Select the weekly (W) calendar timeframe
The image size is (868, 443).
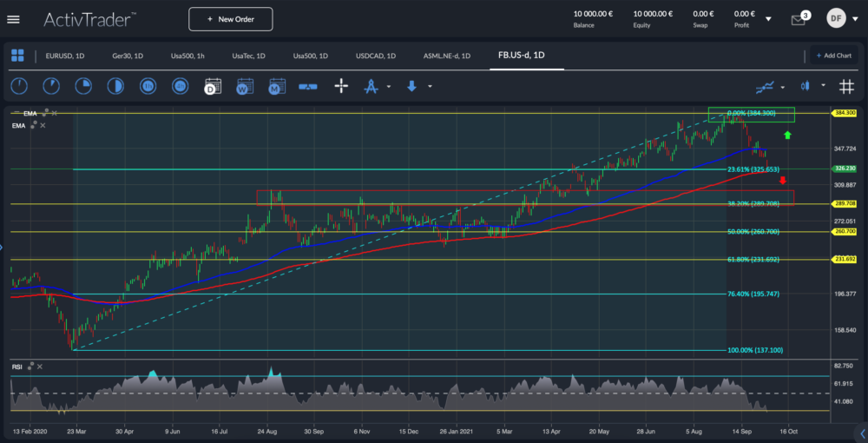(245, 86)
